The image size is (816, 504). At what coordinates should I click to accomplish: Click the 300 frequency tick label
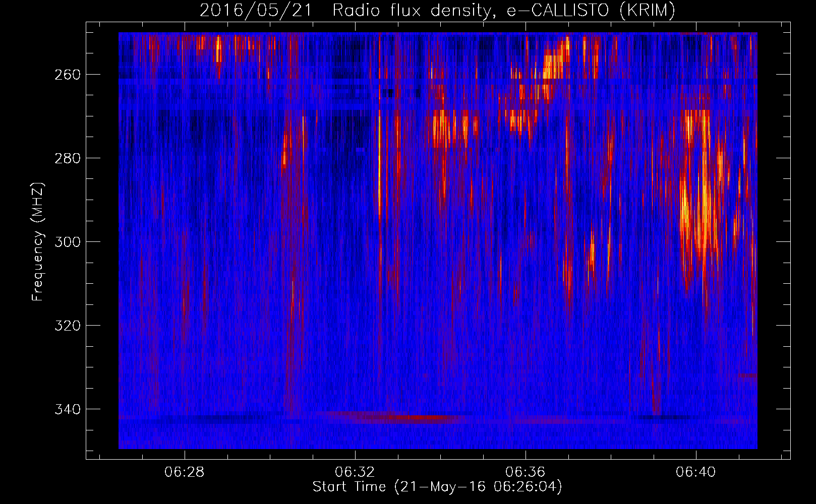(x=67, y=242)
